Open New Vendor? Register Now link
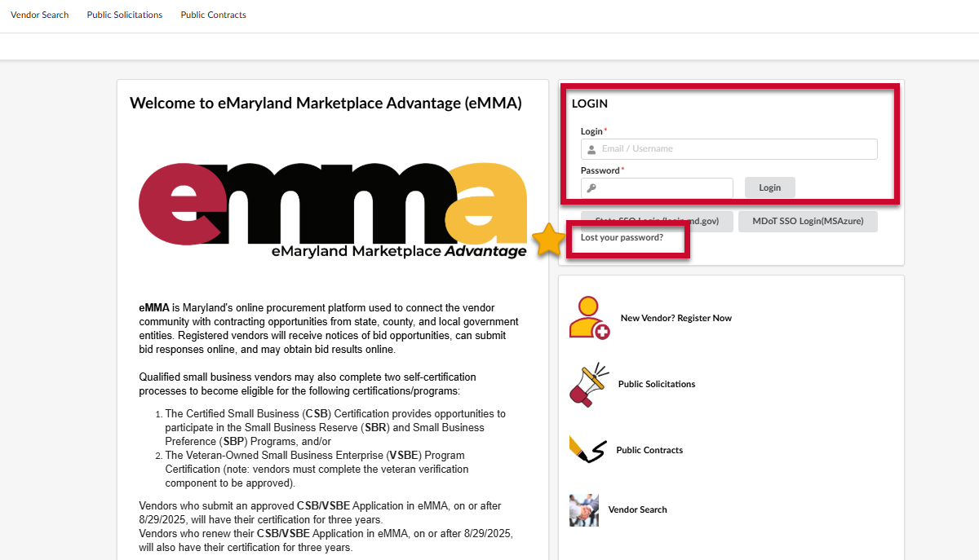The width and height of the screenshot is (979, 560). point(676,318)
